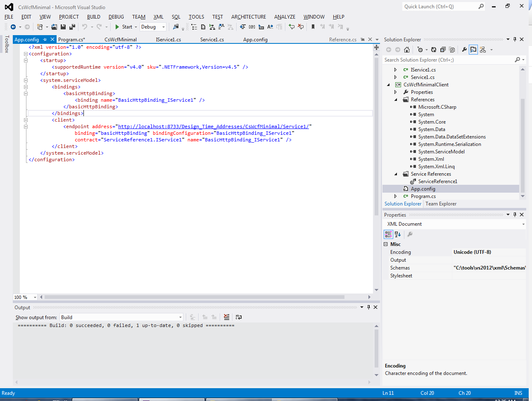The width and height of the screenshot is (532, 401).
Task: Open Properties via the wrench icon
Action: click(x=464, y=50)
